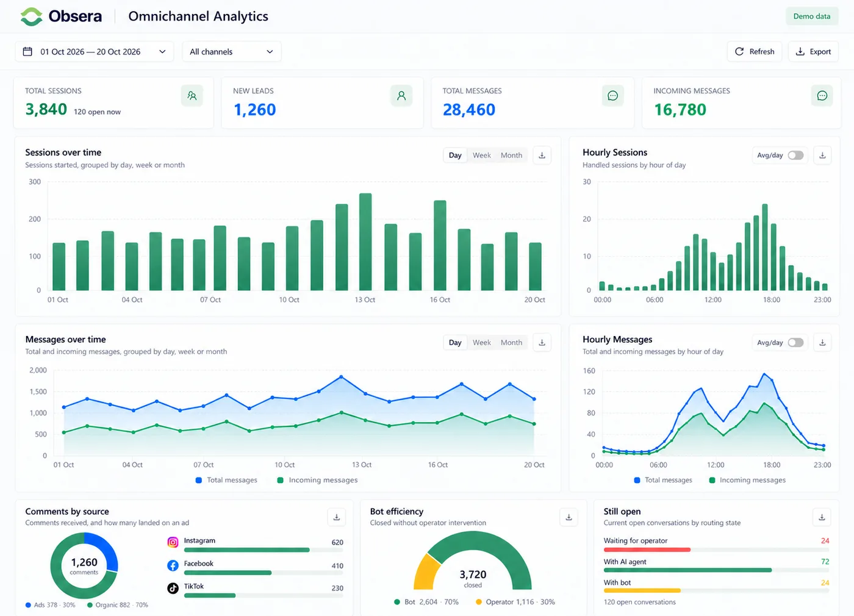The image size is (854, 616).
Task: Download the Bot efficiency data
Action: coord(569,517)
